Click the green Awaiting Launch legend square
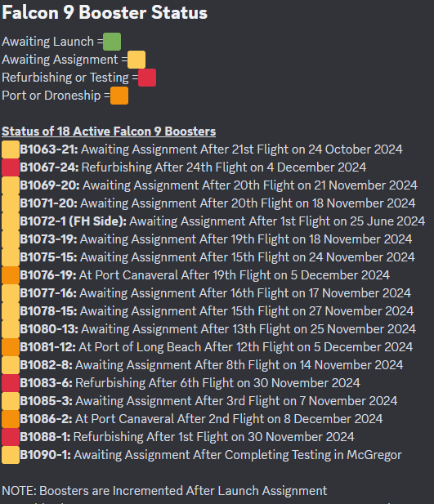434x504 pixels. [x=112, y=42]
